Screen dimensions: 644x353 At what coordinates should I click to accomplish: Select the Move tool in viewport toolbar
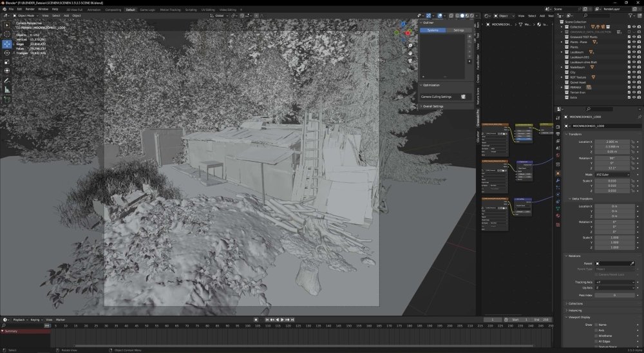pyautogui.click(x=7, y=44)
